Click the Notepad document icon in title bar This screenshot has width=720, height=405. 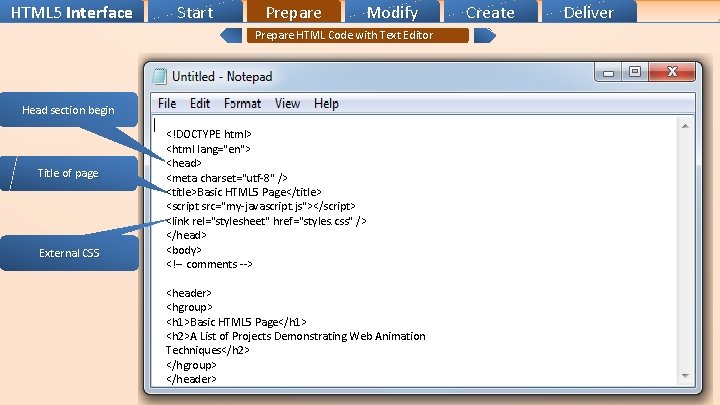tap(159, 76)
